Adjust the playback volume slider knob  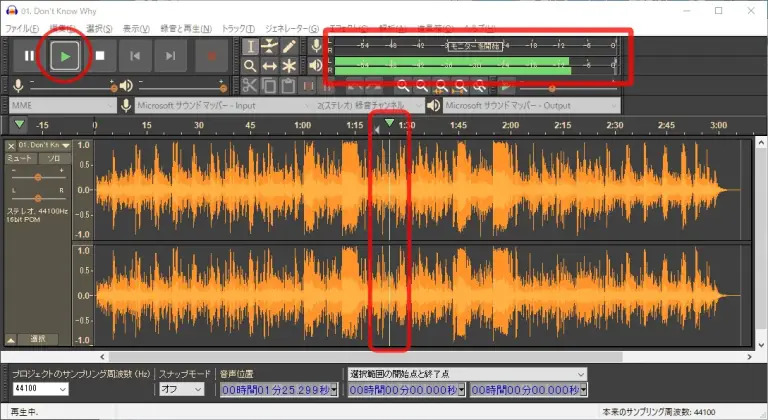[223, 88]
